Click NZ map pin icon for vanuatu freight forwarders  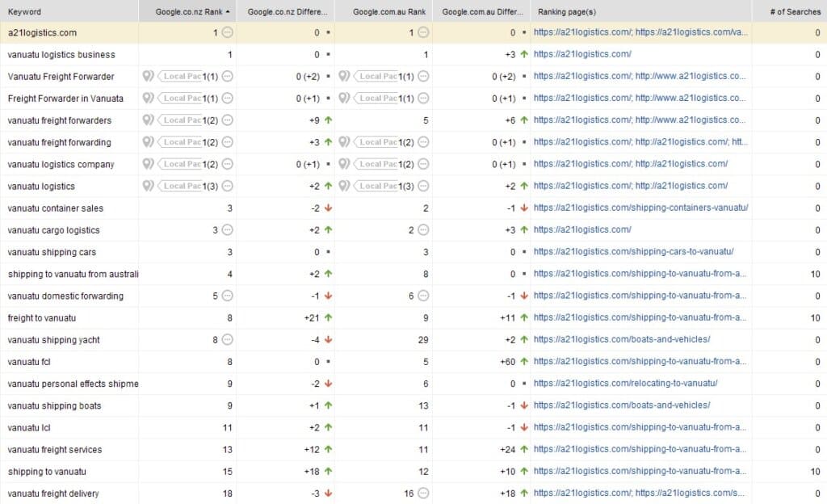pyautogui.click(x=149, y=120)
